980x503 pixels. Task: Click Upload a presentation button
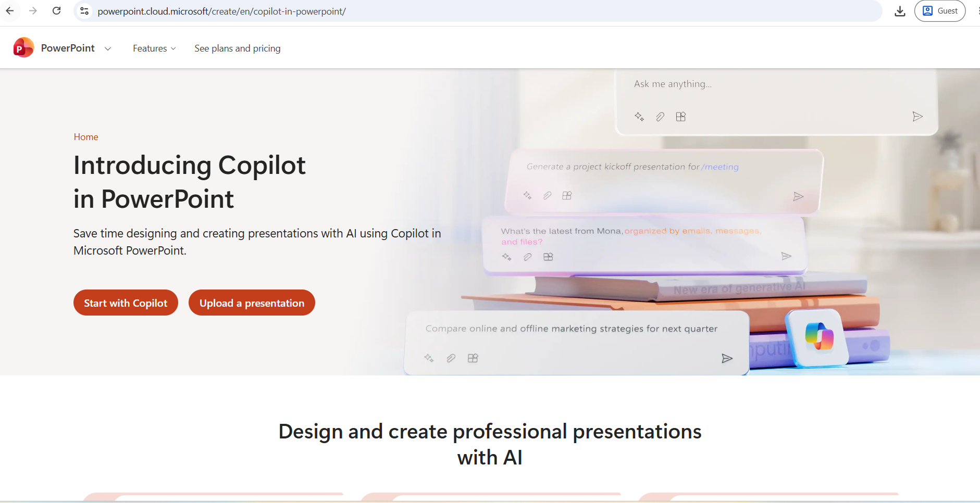(x=252, y=303)
